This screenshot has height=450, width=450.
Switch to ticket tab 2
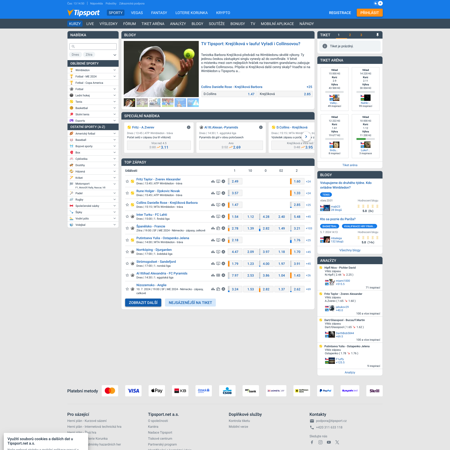350,35
